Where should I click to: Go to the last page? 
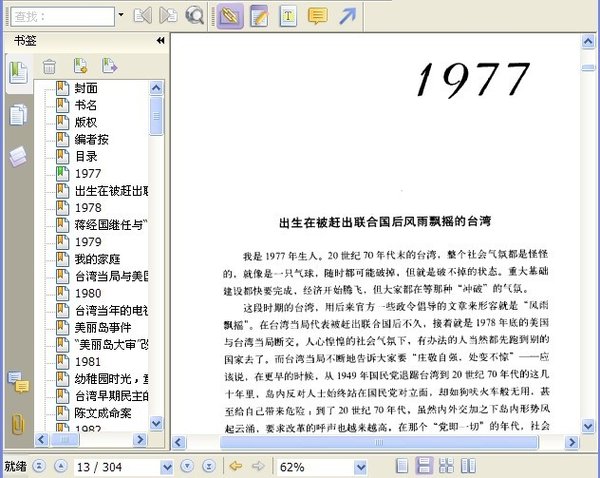(x=209, y=466)
